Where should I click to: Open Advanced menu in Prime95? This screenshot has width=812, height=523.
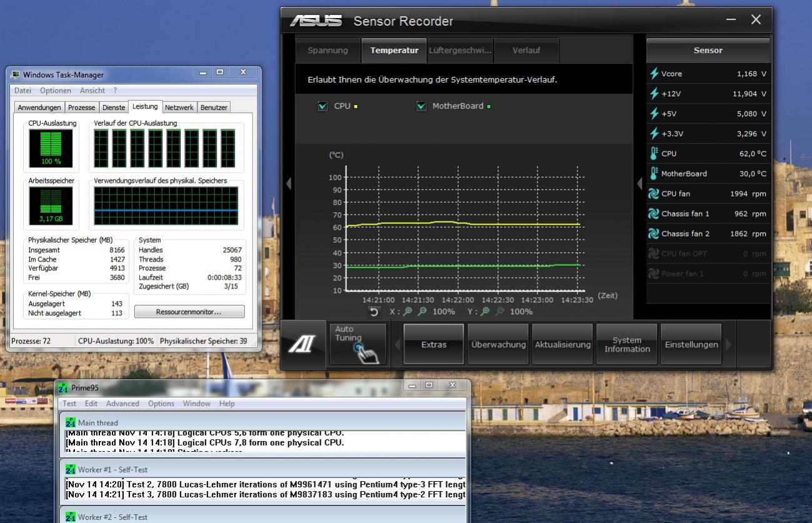[x=123, y=404]
